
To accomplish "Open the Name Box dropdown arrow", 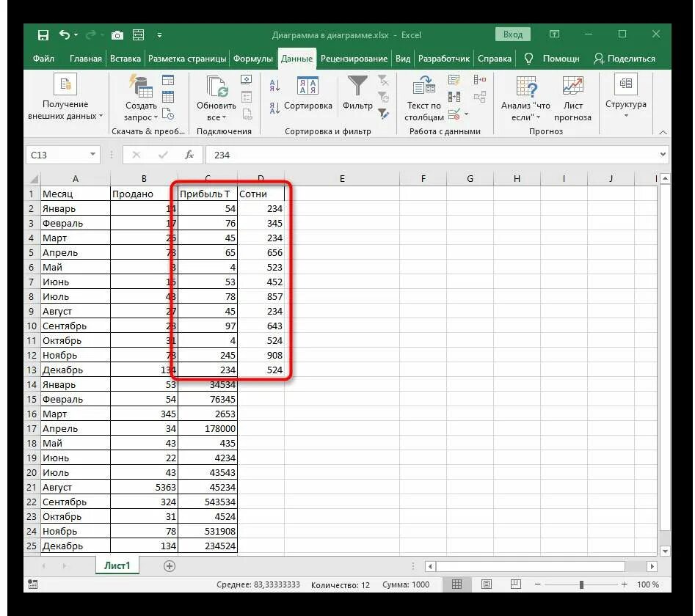I will [92, 154].
